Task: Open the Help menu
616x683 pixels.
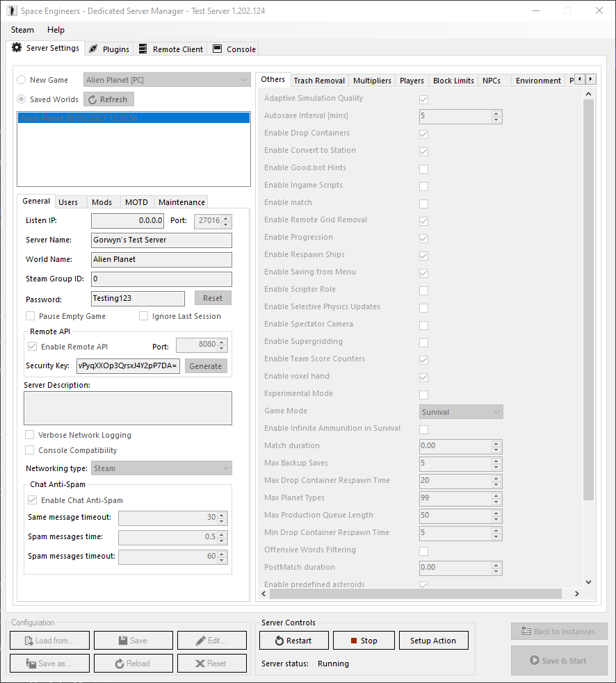Action: pos(56,30)
